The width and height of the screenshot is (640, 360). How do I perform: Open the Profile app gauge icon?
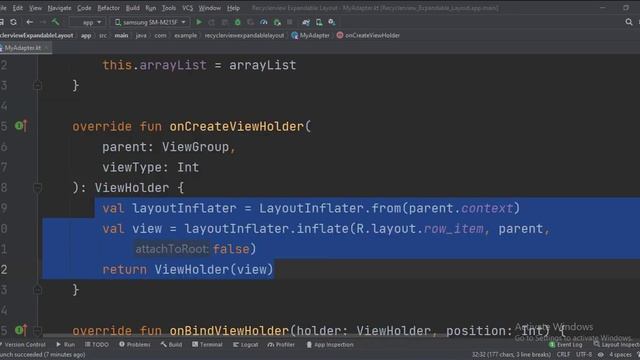264,22
